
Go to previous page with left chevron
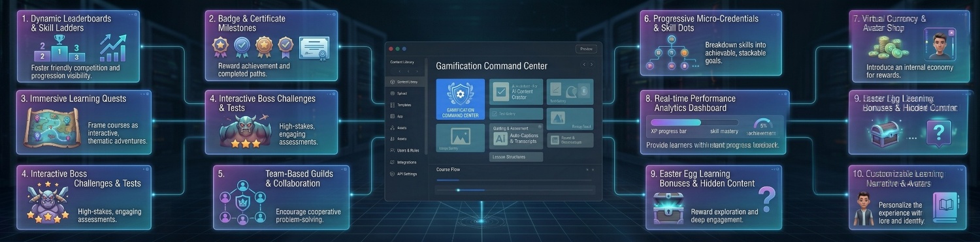583,65
